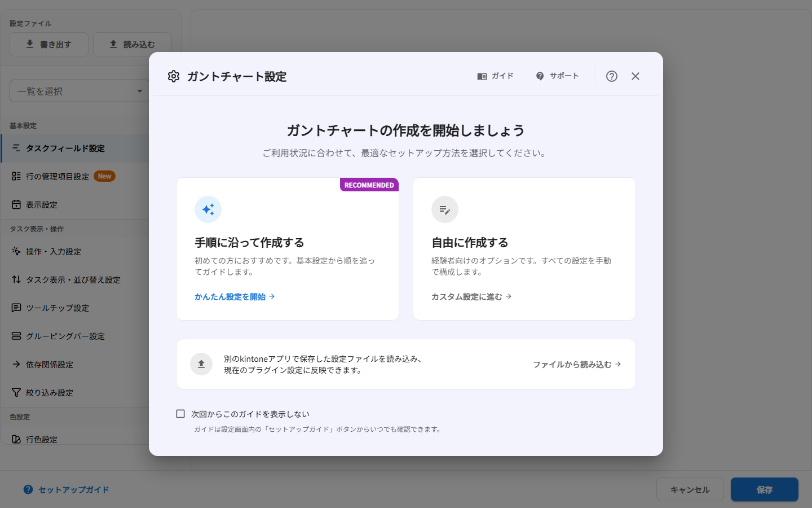
Task: Click the gear icon beside ガントチャート設定
Action: click(x=174, y=76)
